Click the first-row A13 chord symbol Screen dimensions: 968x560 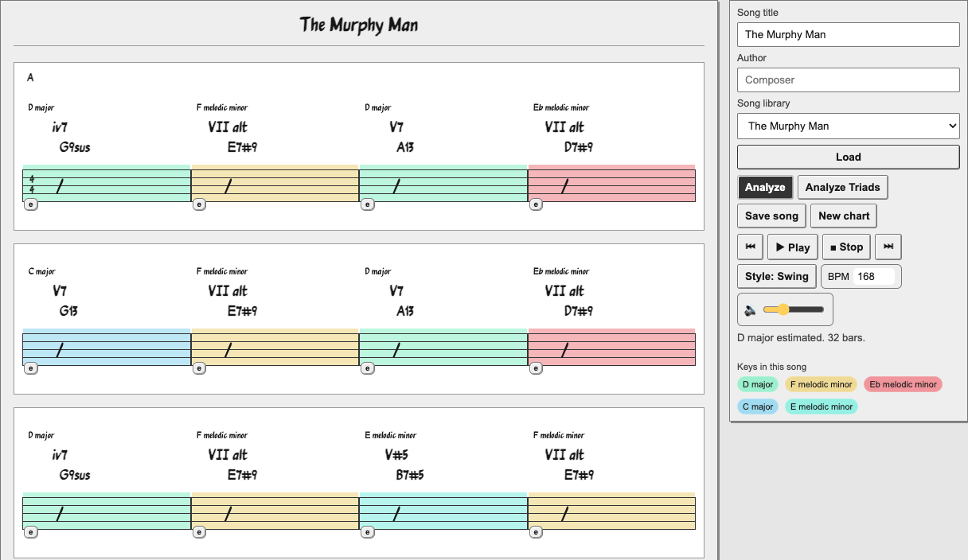tap(405, 147)
